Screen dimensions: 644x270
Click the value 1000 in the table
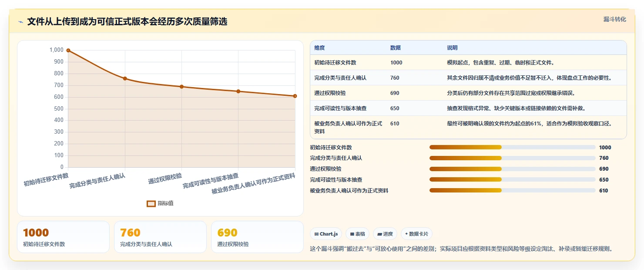396,63
